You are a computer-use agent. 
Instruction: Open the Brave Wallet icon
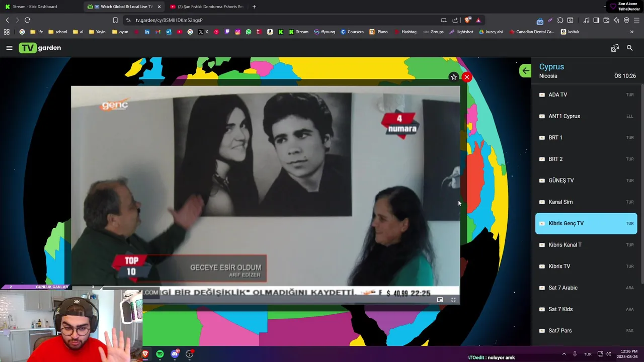[606, 20]
